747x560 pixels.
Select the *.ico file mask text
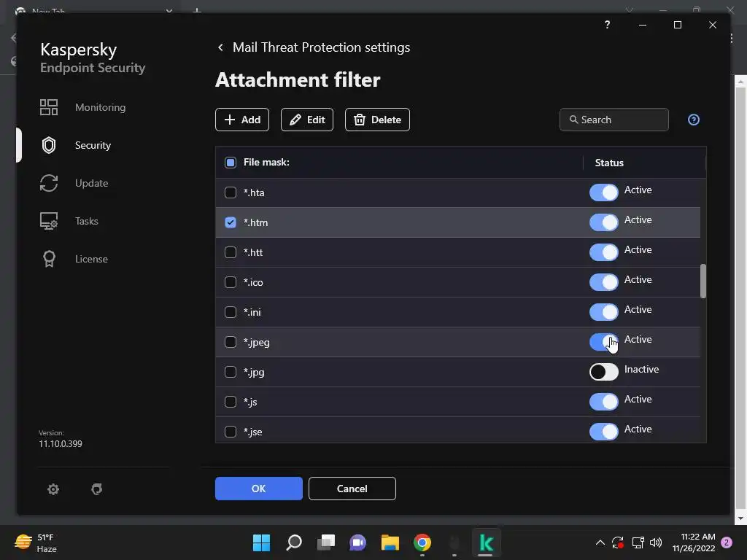pos(253,282)
